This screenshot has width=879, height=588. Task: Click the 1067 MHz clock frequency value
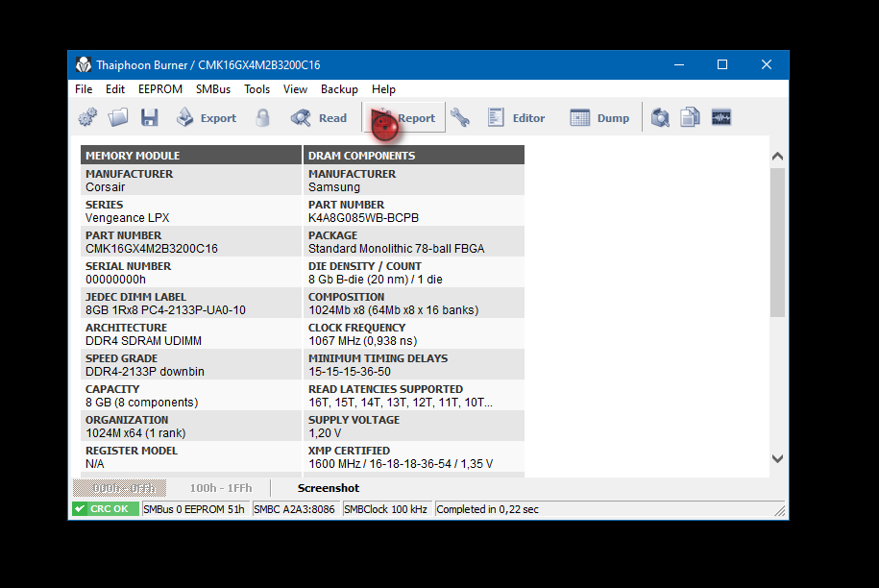(363, 341)
